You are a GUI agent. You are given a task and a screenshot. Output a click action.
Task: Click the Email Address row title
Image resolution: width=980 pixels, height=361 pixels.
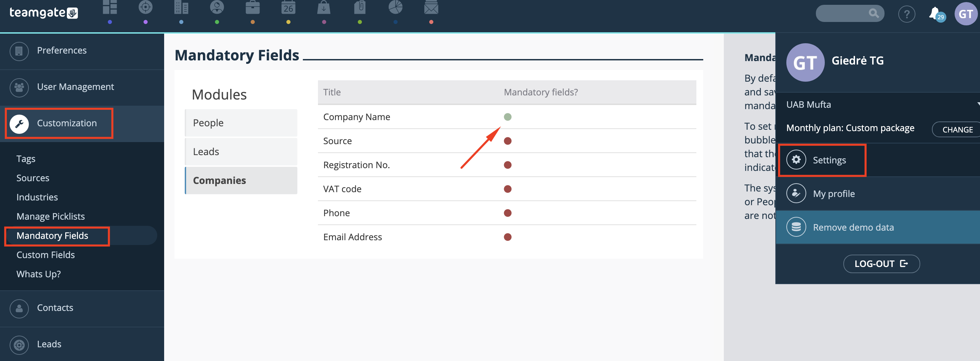pyautogui.click(x=352, y=237)
